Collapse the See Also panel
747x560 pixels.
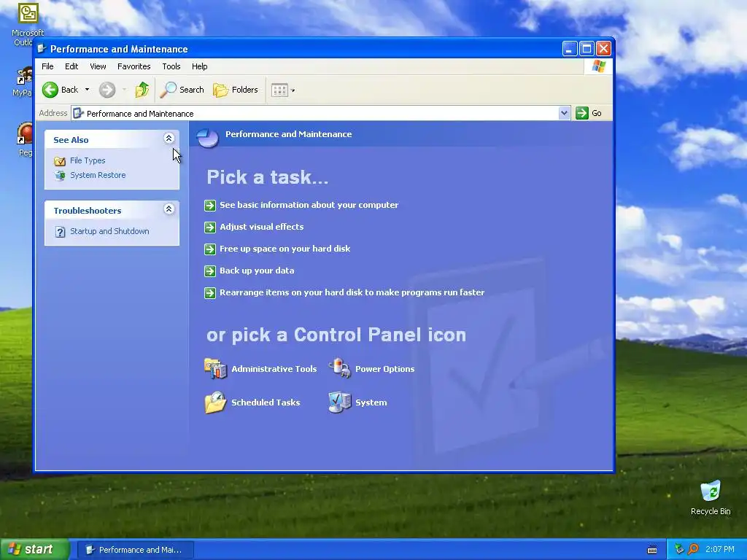pos(169,138)
